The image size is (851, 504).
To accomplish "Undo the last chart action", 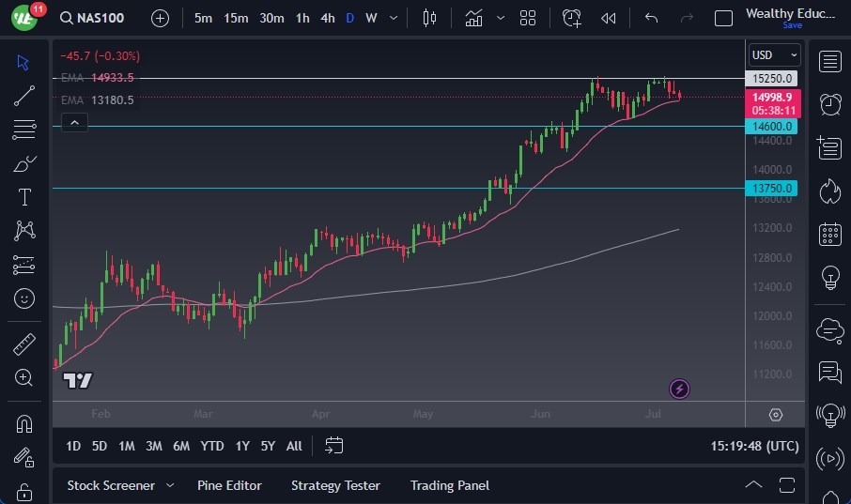I will click(651, 18).
